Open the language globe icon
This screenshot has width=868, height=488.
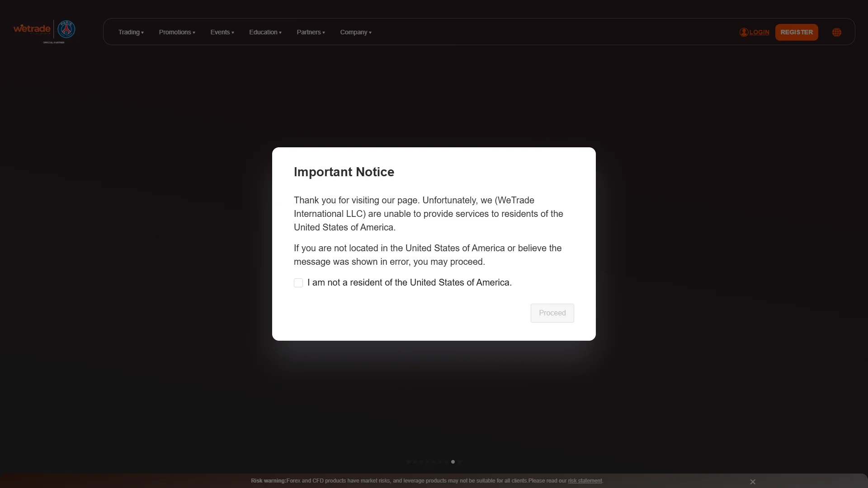[837, 32]
